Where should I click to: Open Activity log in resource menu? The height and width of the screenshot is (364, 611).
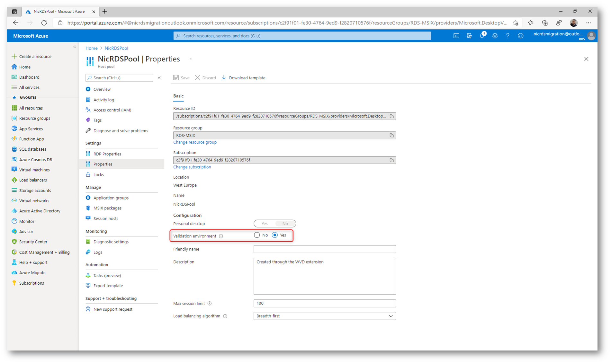click(x=103, y=100)
